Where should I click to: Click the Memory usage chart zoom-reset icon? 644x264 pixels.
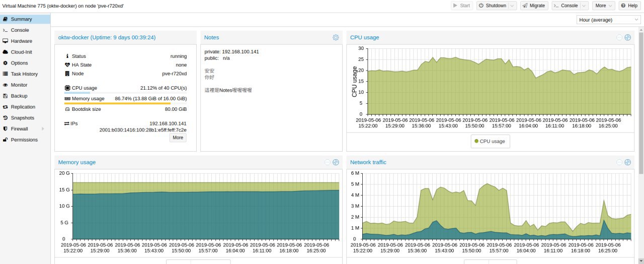(336, 162)
